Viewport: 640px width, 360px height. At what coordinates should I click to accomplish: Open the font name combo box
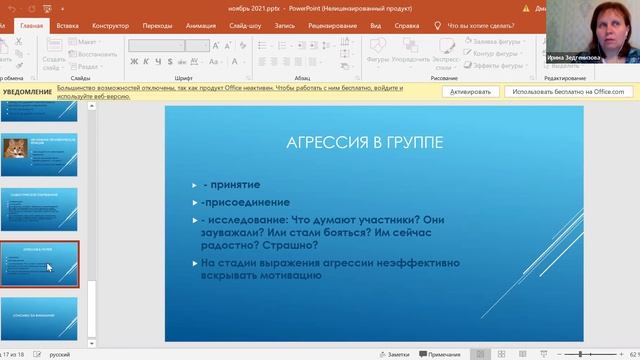click(156, 45)
